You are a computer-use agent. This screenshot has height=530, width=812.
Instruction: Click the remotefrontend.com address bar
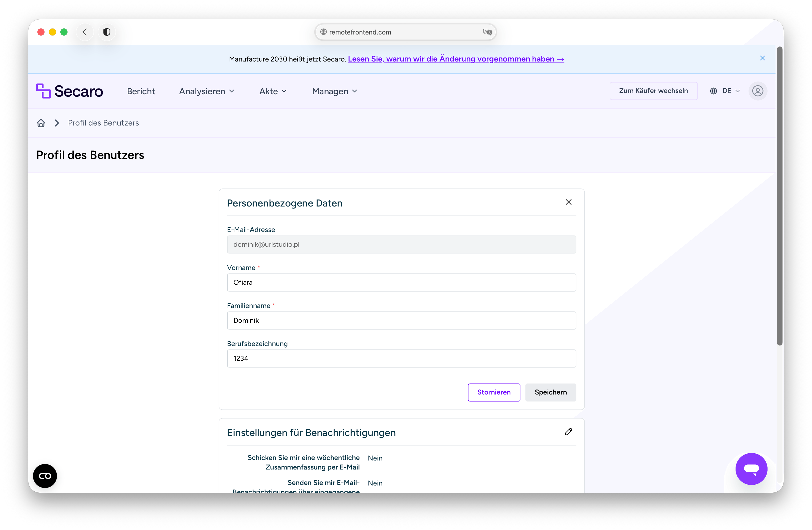[x=405, y=32]
